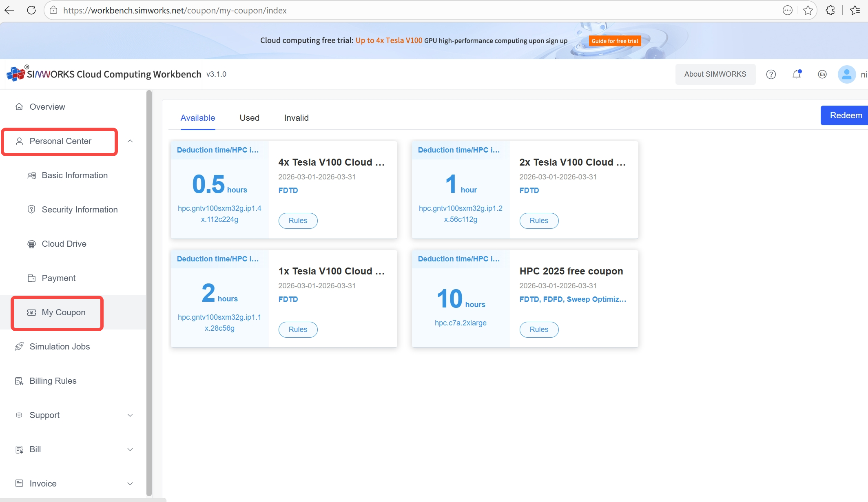The image size is (868, 502).
Task: Bookmark this page with the star icon
Action: (x=808, y=10)
